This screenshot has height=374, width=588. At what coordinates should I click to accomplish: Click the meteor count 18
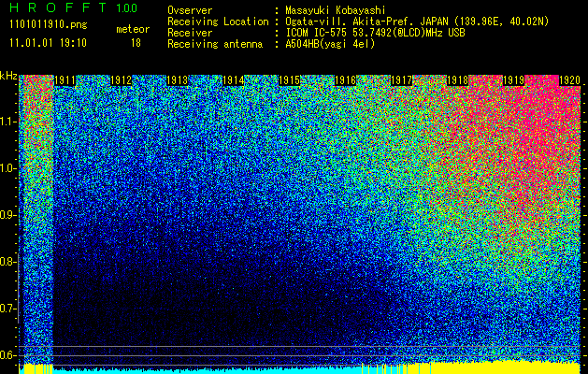[136, 43]
